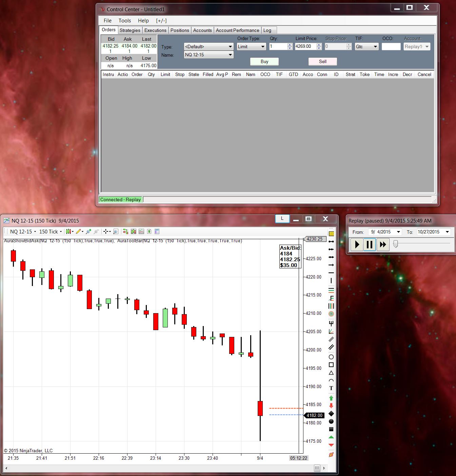Image resolution: width=456 pixels, height=476 pixels.
Task: Select the Arc drawing tool
Action: click(331, 381)
